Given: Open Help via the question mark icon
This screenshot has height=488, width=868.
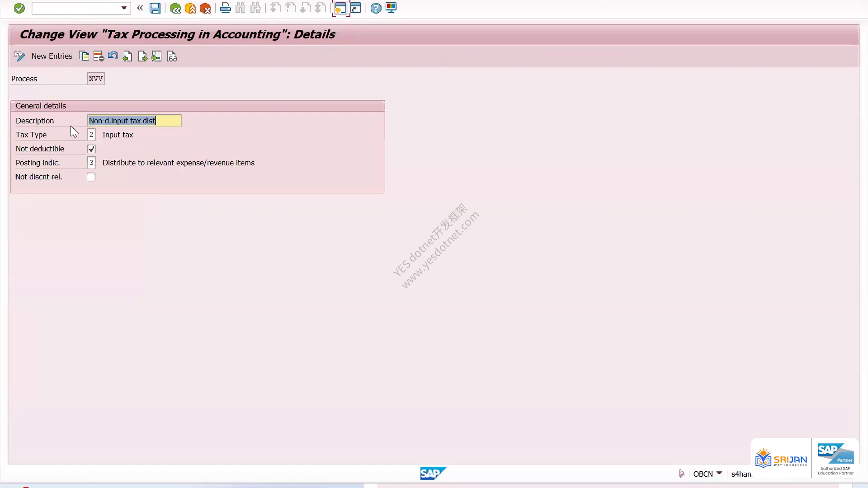Looking at the screenshot, I should click(376, 8).
